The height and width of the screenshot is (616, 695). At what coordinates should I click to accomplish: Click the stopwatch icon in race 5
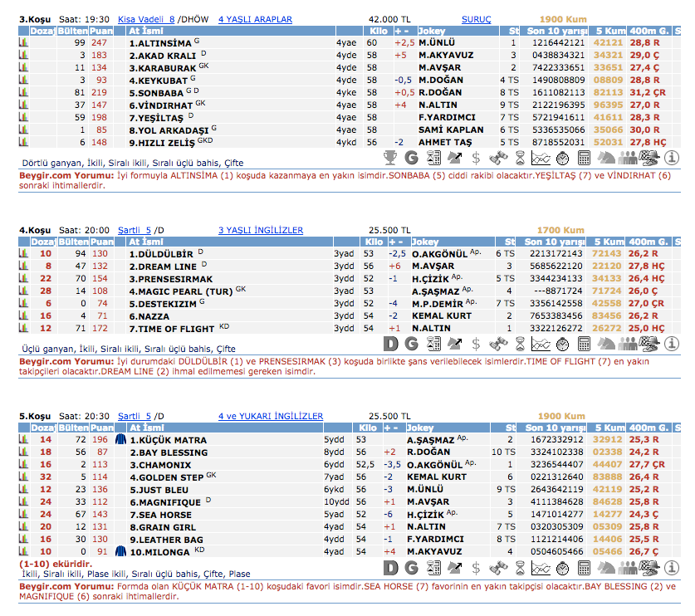coord(562,568)
